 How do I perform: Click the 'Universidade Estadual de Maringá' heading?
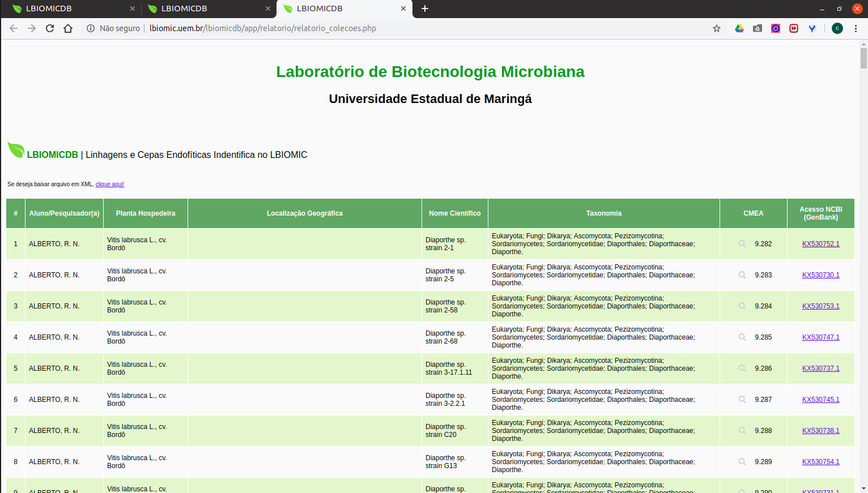click(430, 99)
